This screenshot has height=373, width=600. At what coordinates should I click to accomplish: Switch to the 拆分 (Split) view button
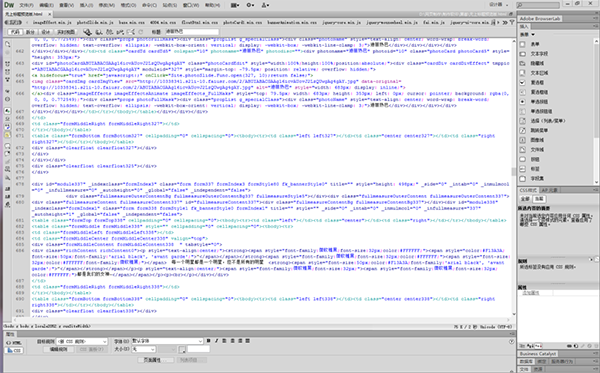[30, 32]
